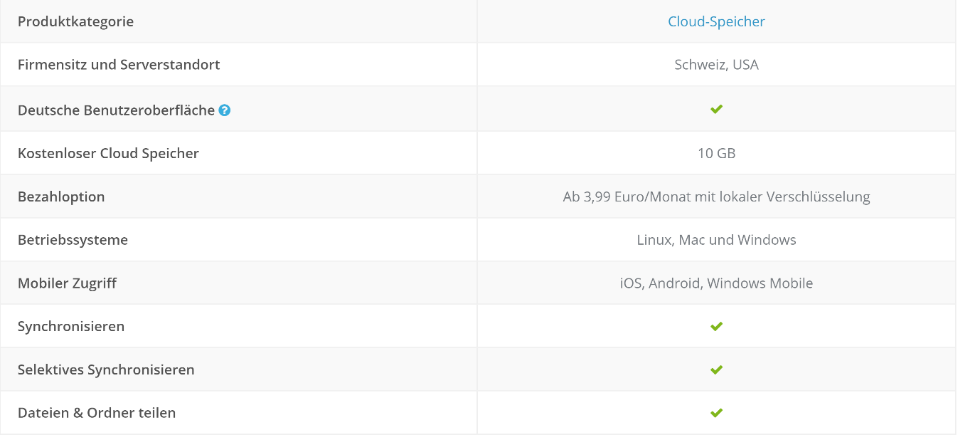Click the green checkmark in Synchronisieren row
Screen dimensions: 980x435
[x=716, y=326]
